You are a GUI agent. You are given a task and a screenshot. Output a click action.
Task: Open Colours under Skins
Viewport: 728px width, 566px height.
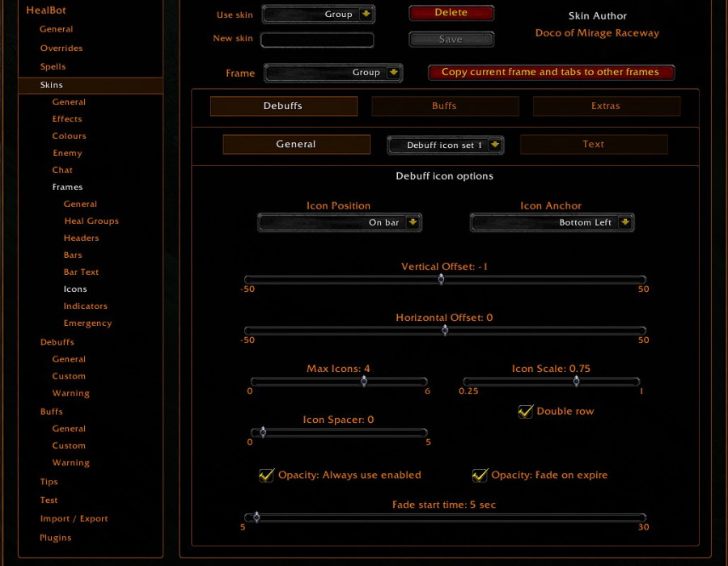(70, 137)
